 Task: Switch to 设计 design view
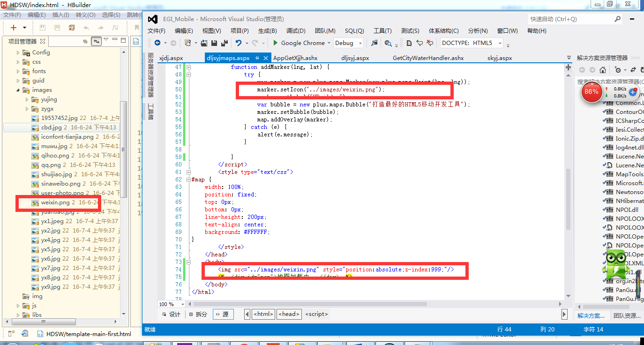pyautogui.click(x=171, y=314)
